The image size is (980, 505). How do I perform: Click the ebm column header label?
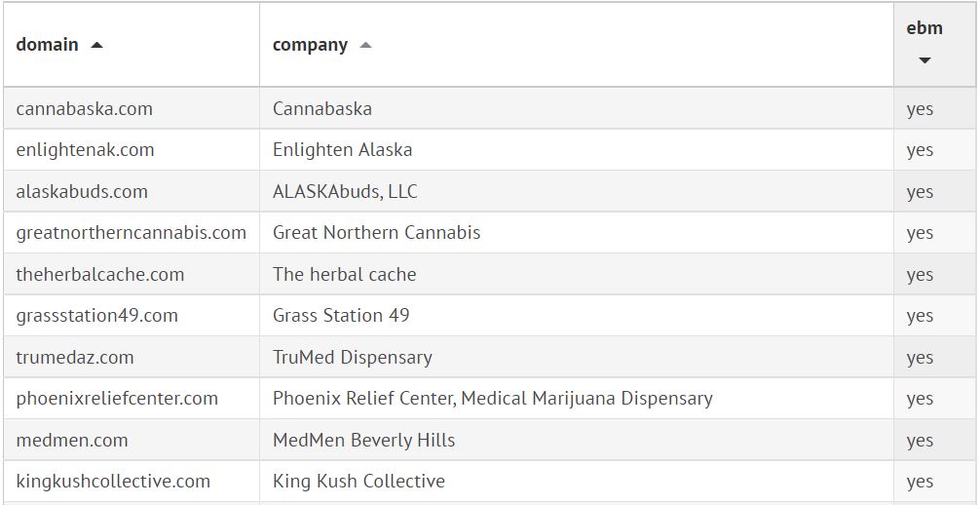(x=924, y=28)
